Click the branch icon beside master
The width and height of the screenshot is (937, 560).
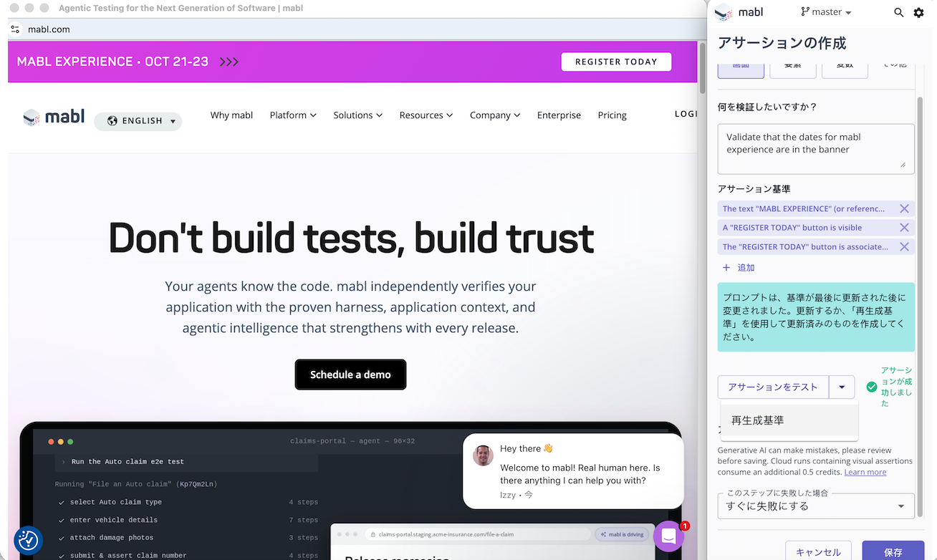pos(805,12)
